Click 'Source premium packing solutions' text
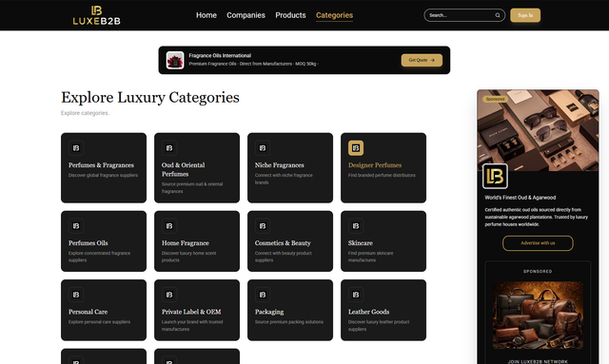 tap(289, 322)
